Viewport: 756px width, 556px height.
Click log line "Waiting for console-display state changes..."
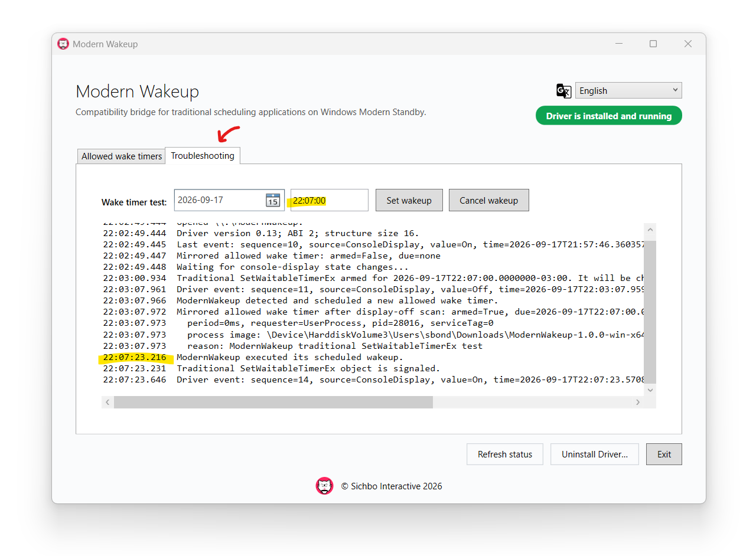pyautogui.click(x=292, y=267)
